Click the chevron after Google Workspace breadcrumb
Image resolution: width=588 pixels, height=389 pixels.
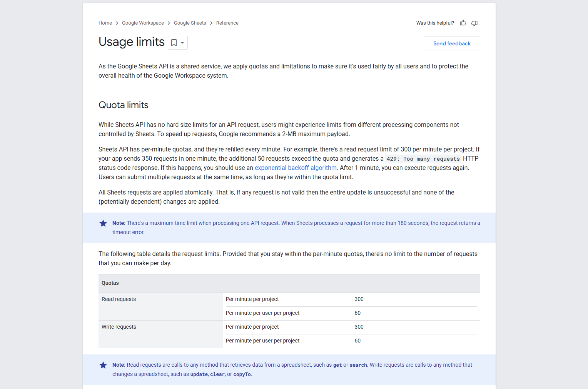(169, 23)
